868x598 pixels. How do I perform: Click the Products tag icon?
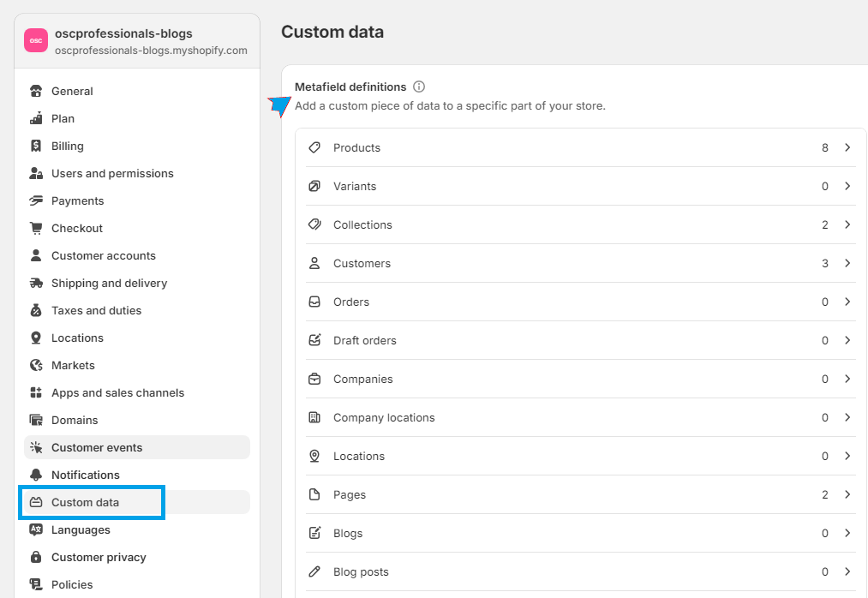pos(314,147)
